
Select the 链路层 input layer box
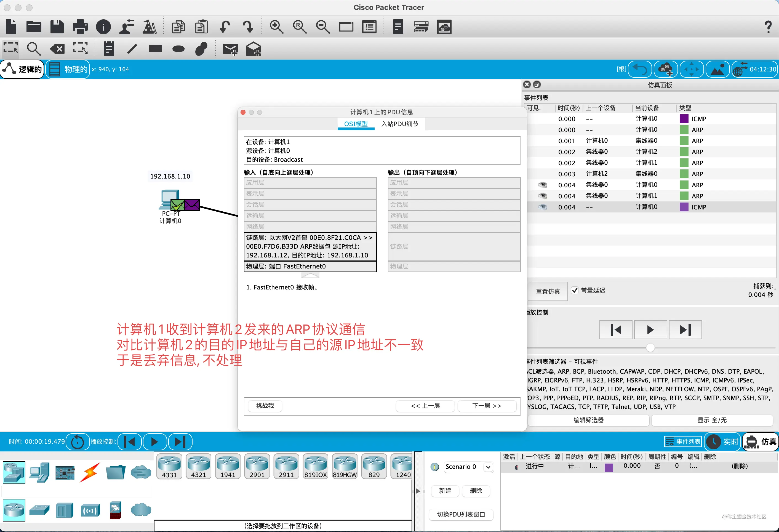pos(310,246)
